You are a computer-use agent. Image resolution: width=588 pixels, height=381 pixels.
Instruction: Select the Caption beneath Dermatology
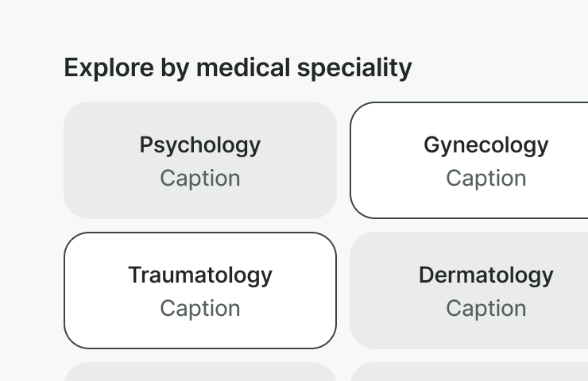tap(485, 308)
